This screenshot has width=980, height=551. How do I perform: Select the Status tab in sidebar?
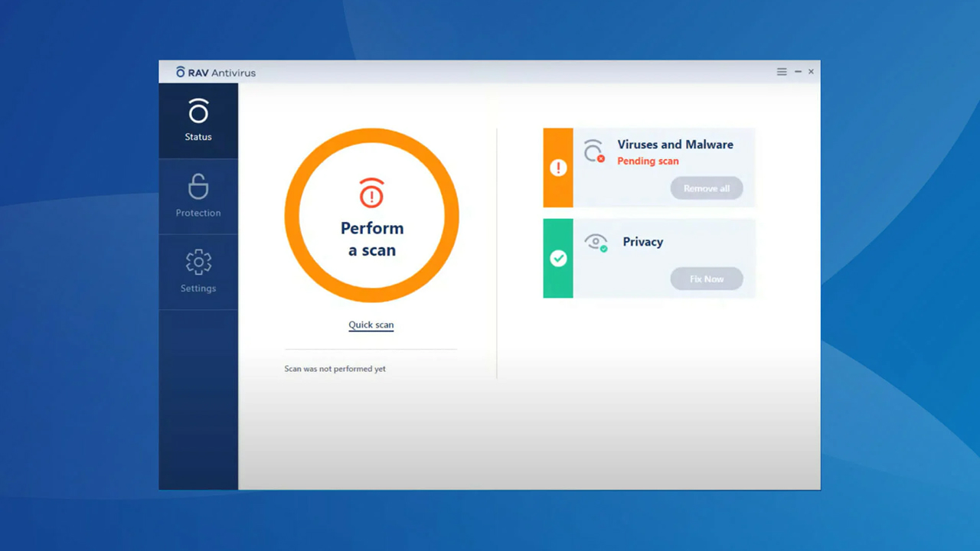[198, 121]
